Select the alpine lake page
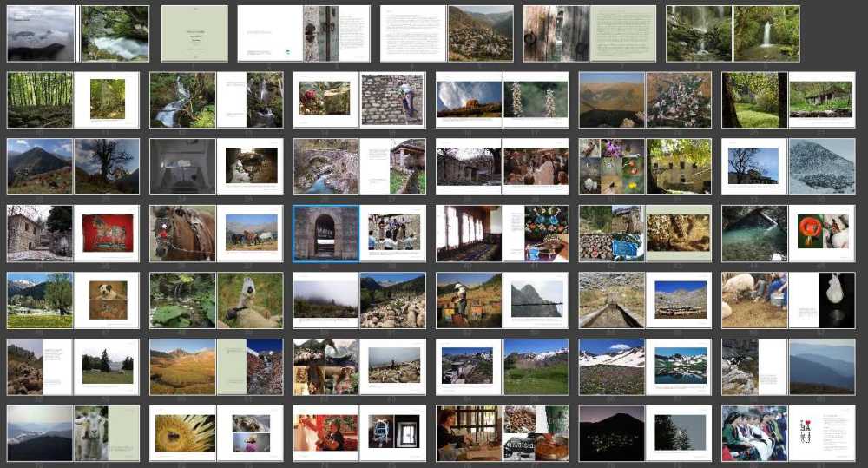 coord(679,366)
